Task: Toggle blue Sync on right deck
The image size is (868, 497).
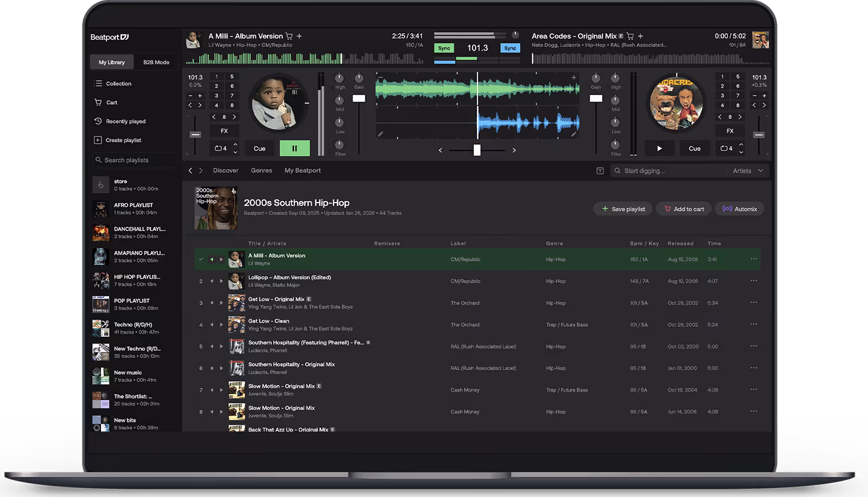Action: 510,48
